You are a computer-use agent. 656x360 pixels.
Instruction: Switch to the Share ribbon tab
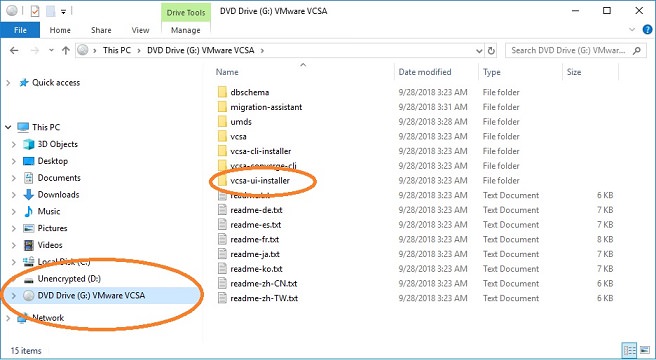tap(101, 30)
